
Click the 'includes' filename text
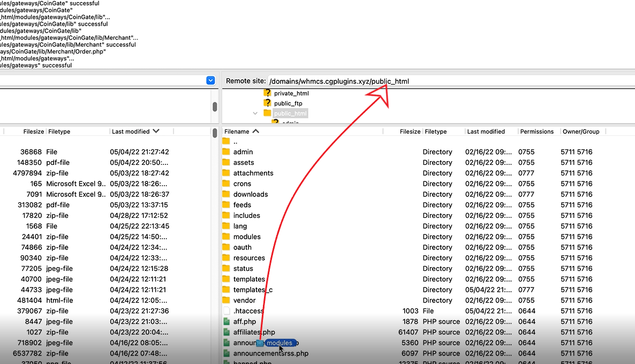coord(247,215)
